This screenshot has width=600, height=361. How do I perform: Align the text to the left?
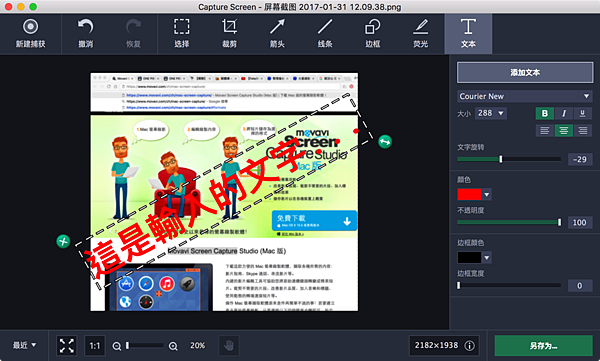tap(545, 131)
